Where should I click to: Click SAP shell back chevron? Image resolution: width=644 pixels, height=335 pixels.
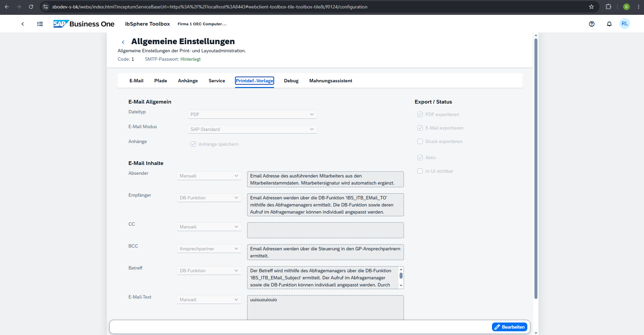(23, 24)
